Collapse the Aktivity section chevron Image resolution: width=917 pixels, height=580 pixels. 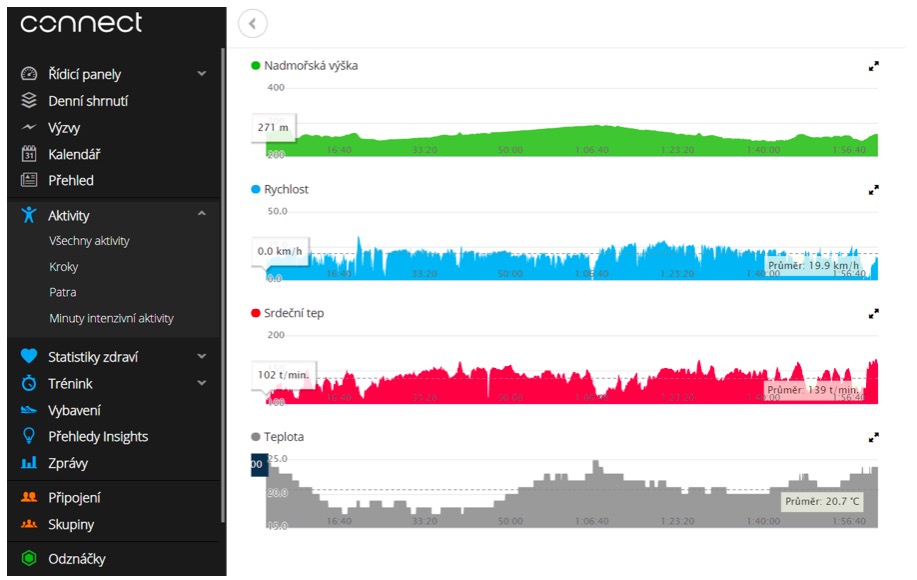tap(202, 214)
